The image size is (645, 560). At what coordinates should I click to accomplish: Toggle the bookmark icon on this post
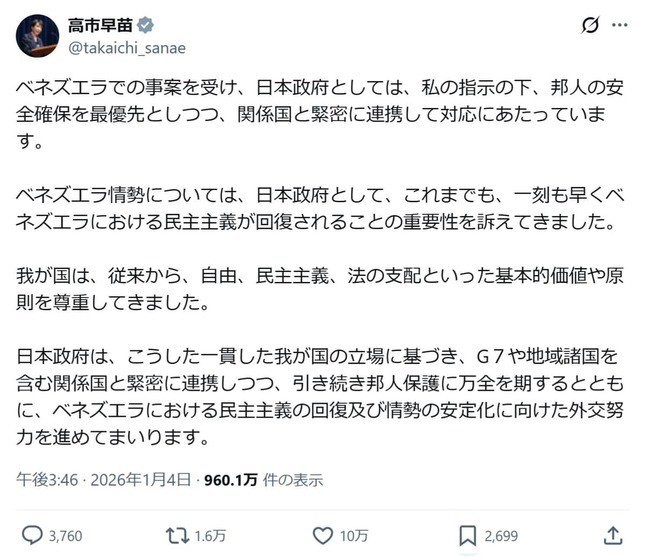(467, 535)
